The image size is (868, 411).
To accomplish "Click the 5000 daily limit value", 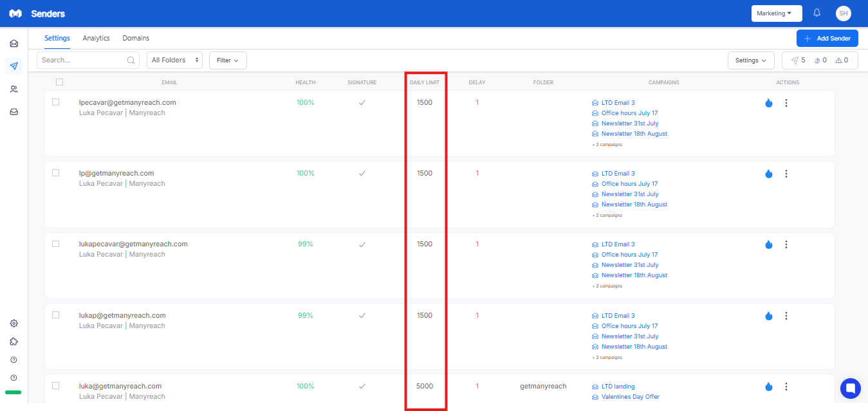I will point(425,387).
